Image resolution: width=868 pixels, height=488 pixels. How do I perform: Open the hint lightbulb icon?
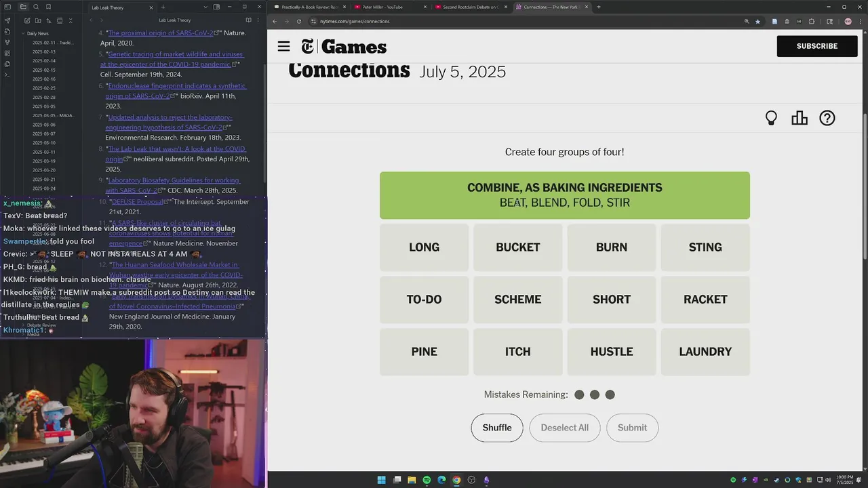[771, 118]
